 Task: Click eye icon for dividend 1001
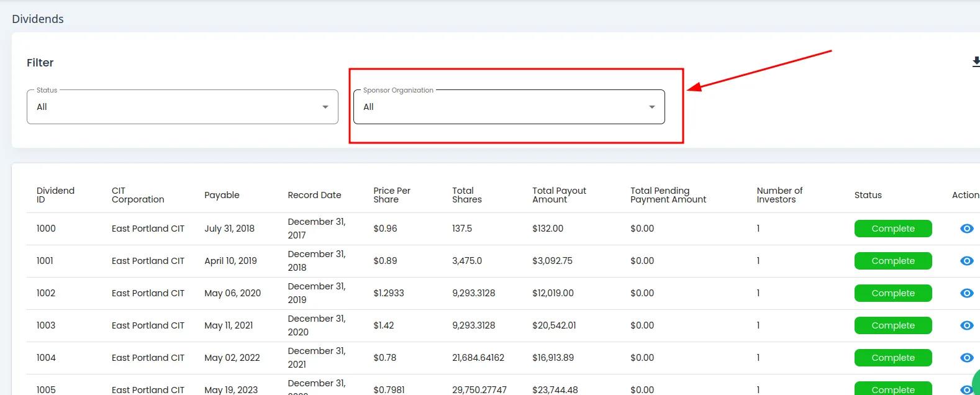[x=966, y=261]
